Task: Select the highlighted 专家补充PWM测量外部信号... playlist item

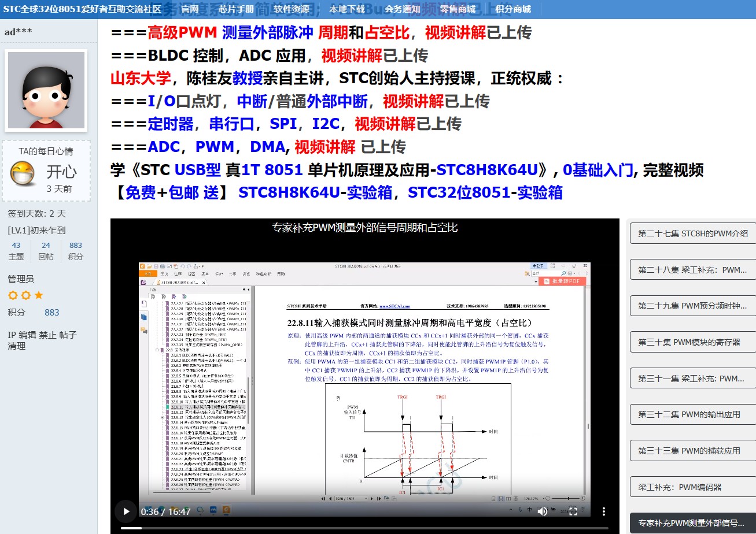Action: click(x=693, y=523)
